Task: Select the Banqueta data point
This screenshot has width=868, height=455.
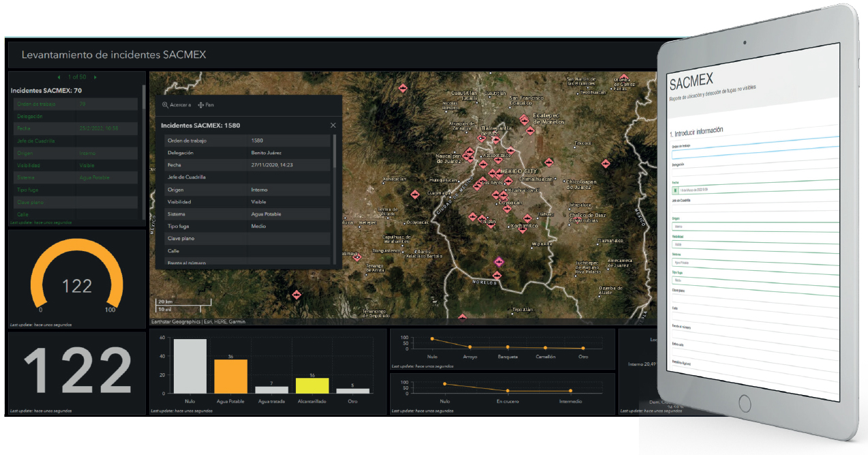Action: (x=507, y=347)
